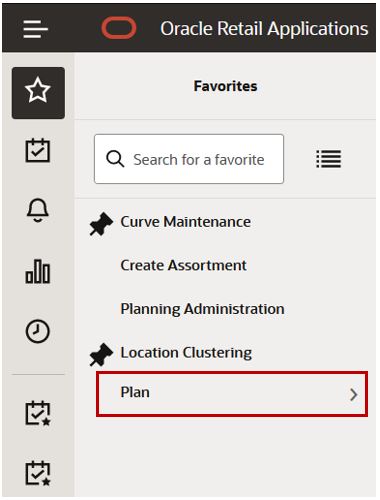Expand Plan using its chevron arrow
This screenshot has width=380, height=500.
click(354, 395)
